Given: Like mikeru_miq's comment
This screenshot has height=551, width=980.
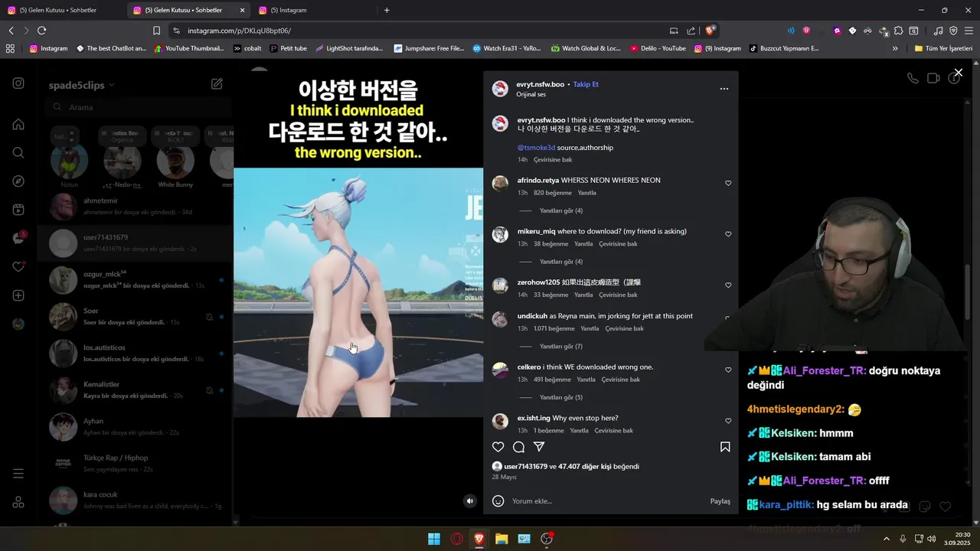Looking at the screenshot, I should [728, 234].
